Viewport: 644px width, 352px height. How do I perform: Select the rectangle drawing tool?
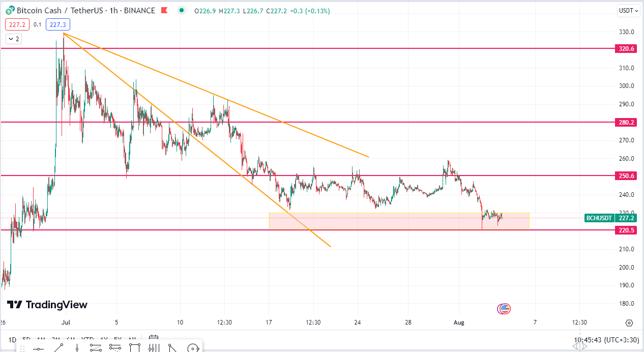[x=134, y=348]
